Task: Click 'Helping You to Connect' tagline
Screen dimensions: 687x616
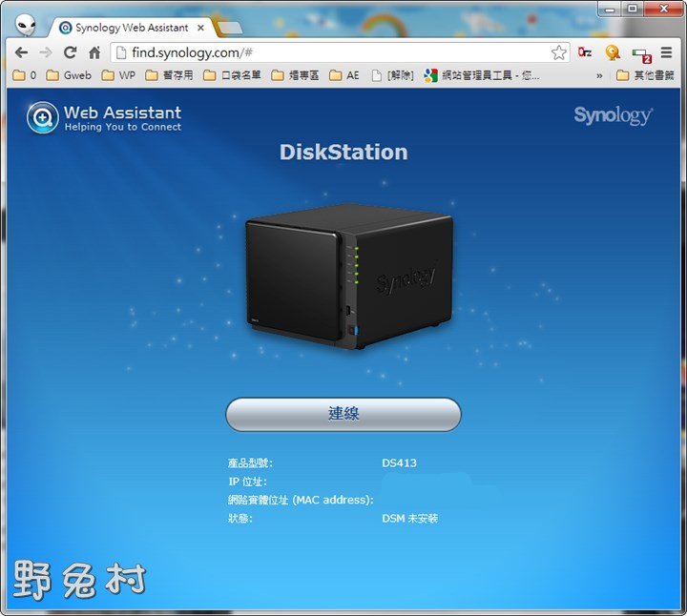Action: 123,127
